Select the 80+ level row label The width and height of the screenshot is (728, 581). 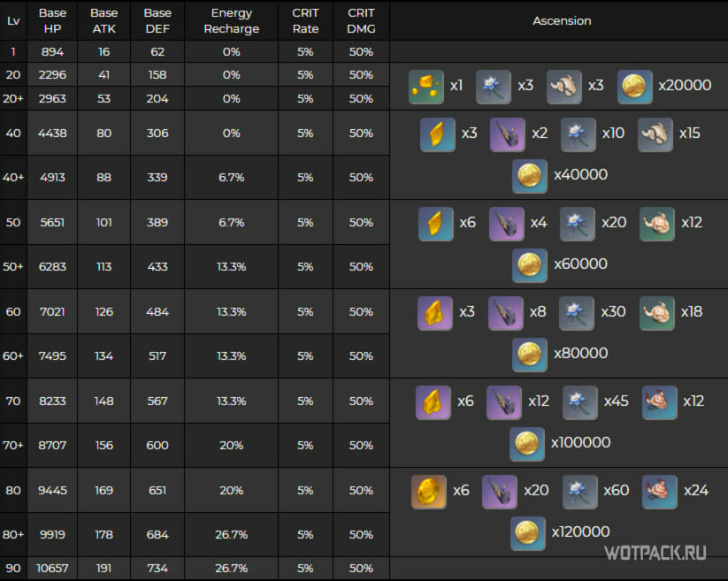(13, 535)
